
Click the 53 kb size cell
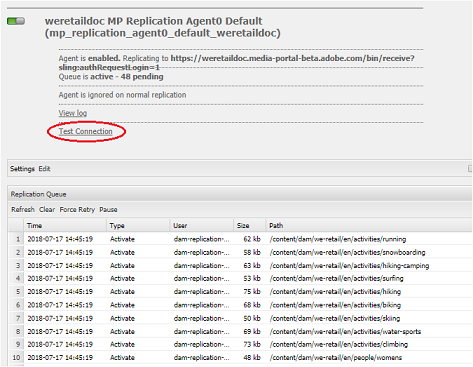(252, 278)
